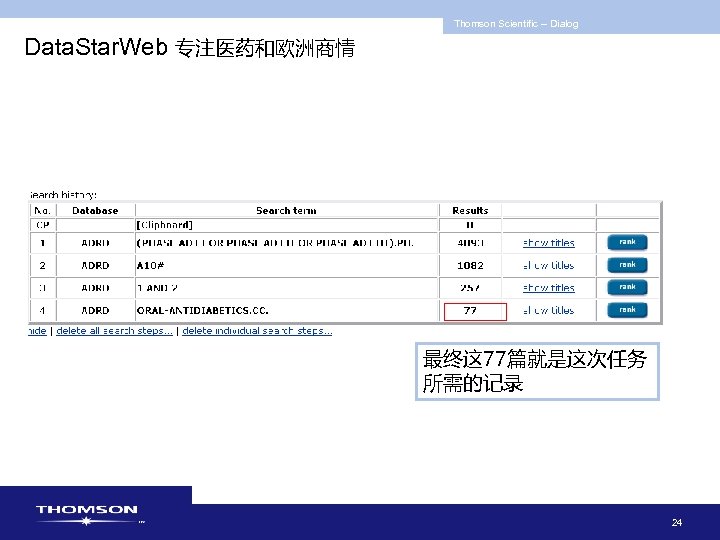Image resolution: width=720 pixels, height=540 pixels.
Task: Click the Database column header
Action: (95, 211)
